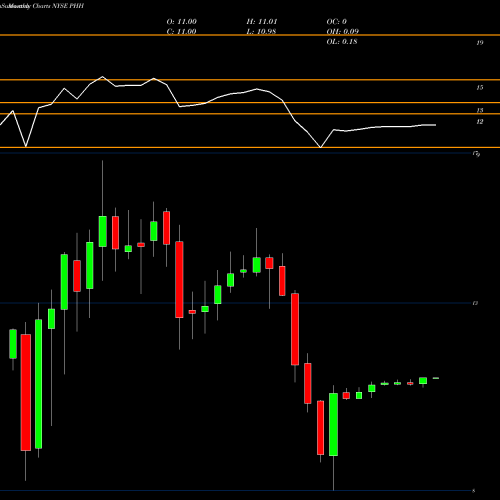Select the close value 'C: 11.00'
This screenshot has width=500, height=500.
181,31
